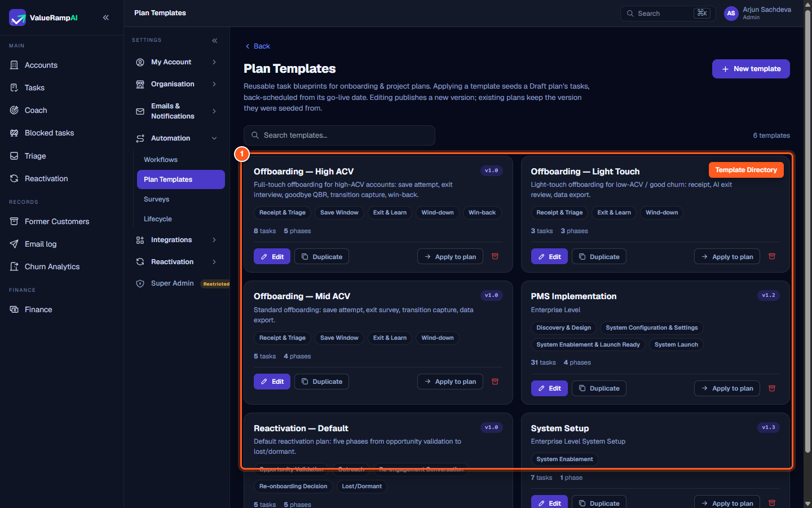Apply Offboarding — High ACV to plan

[x=450, y=257]
